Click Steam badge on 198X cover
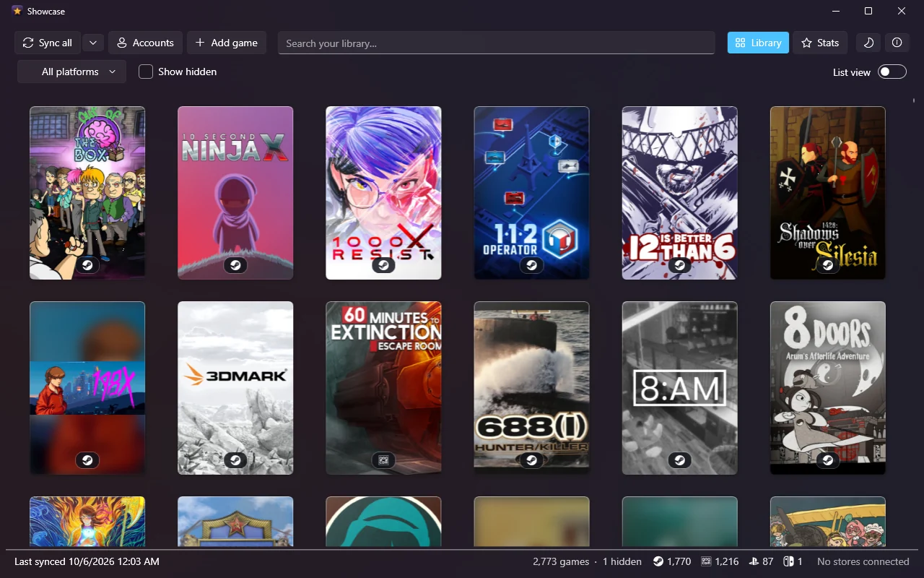 click(x=87, y=460)
